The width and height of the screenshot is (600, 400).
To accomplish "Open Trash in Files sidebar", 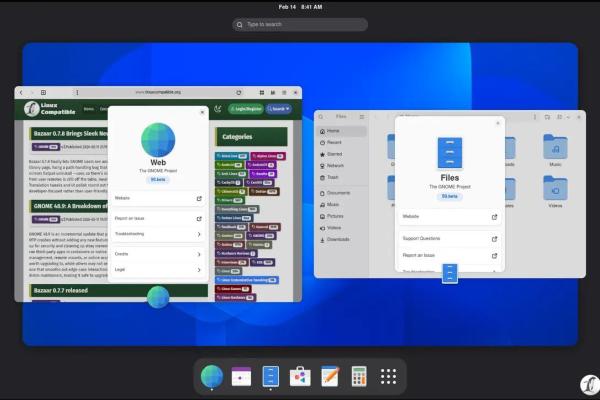I will [342, 177].
